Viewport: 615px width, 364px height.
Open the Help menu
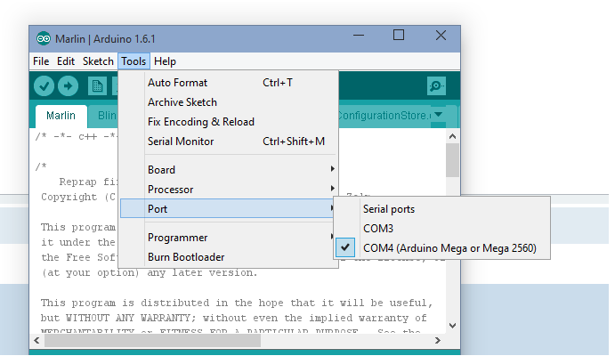click(x=165, y=61)
